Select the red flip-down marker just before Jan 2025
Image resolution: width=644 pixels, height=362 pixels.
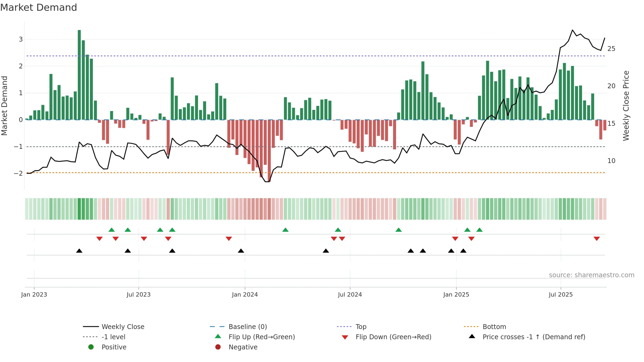point(455,239)
